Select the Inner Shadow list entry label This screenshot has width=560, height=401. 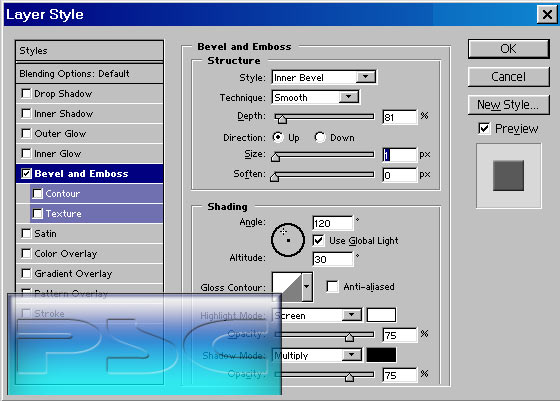click(64, 114)
